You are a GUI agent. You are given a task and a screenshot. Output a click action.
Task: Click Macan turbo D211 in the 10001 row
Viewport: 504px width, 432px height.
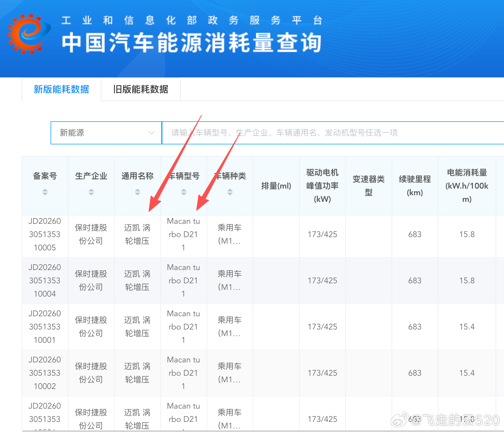click(x=184, y=327)
